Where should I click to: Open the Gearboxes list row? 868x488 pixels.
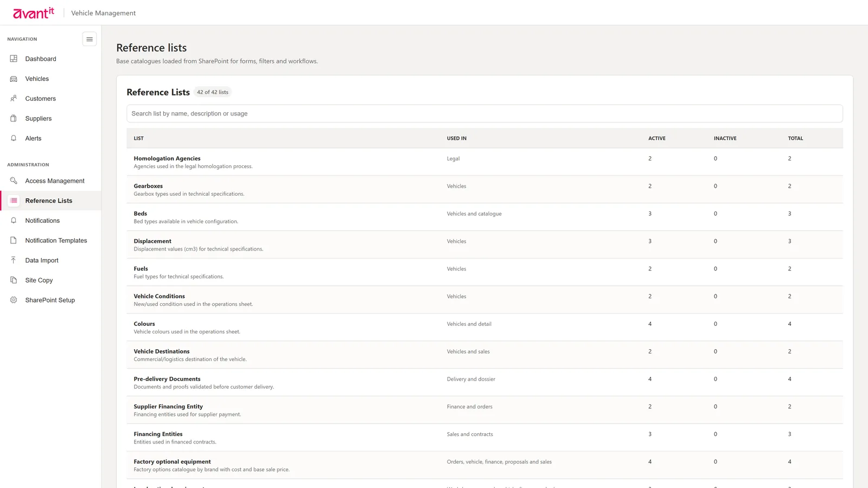coord(484,190)
